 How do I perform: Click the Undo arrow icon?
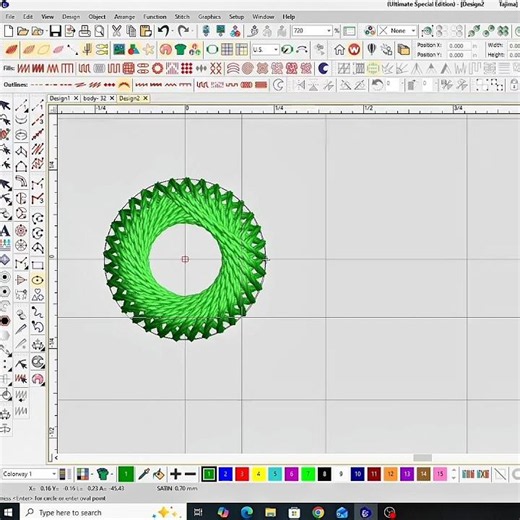click(163, 31)
